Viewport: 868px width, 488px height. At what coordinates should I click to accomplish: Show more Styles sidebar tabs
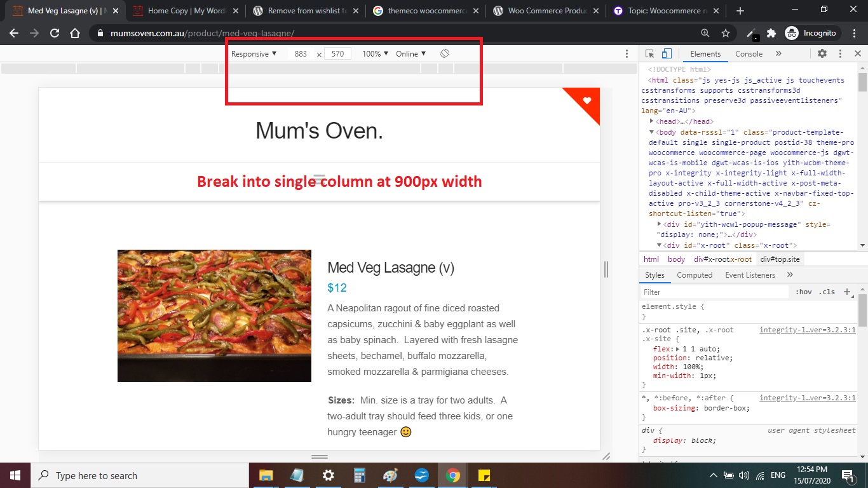click(x=790, y=275)
